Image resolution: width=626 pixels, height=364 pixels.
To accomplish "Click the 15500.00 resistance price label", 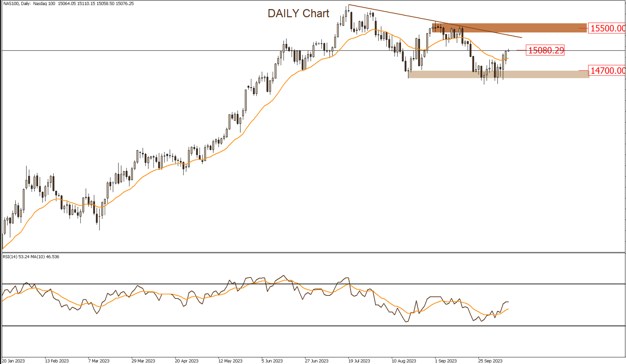I will [x=607, y=28].
